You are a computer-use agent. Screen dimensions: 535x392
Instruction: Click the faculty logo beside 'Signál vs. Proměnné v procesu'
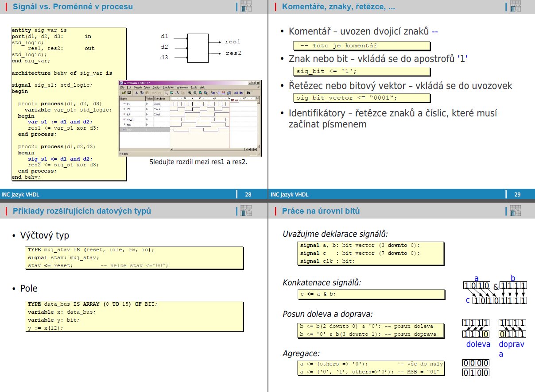tap(246, 7)
